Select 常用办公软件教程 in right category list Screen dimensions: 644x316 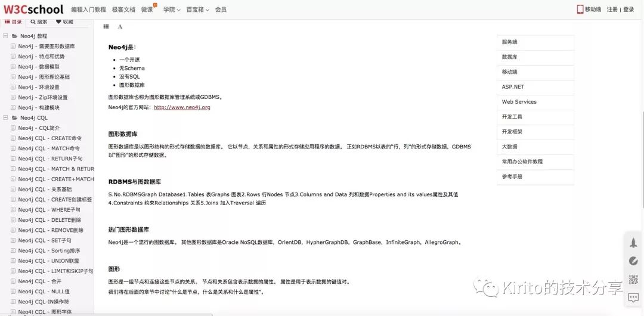pos(535,162)
